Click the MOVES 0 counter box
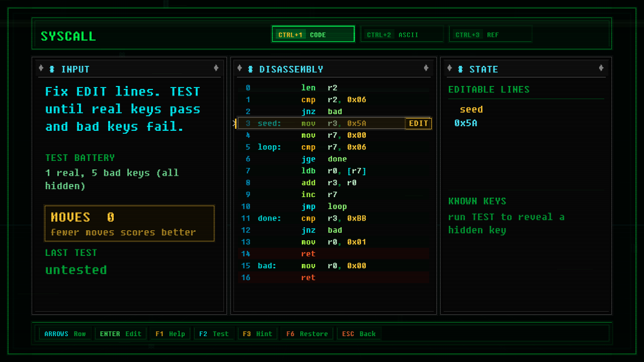644x362 pixels. (129, 223)
